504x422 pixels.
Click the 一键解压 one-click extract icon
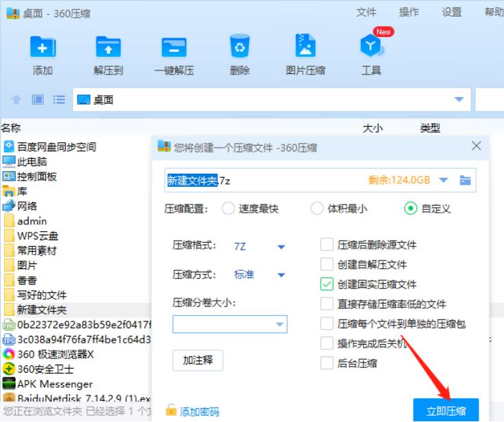coord(173,47)
